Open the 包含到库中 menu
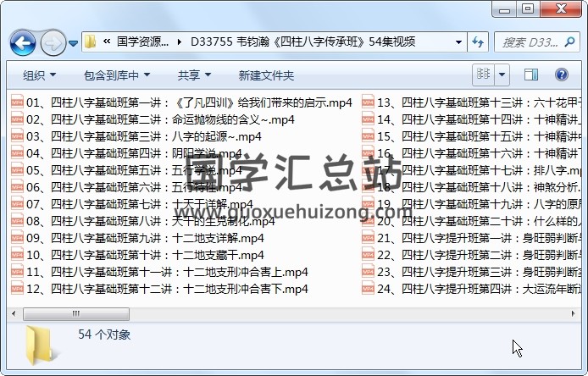This screenshot has height=376, width=588. pos(117,75)
